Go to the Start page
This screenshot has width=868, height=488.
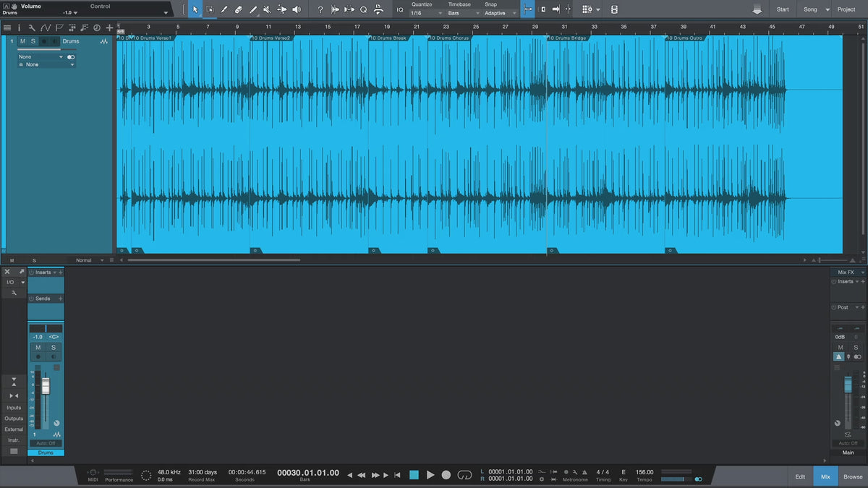coord(783,9)
